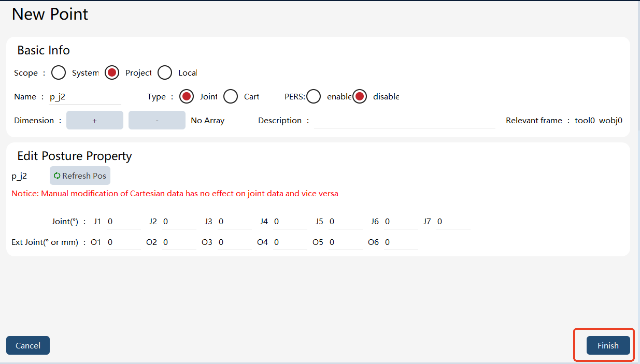The width and height of the screenshot is (640, 364).
Task: Choose Joint as the point type
Action: [187, 96]
